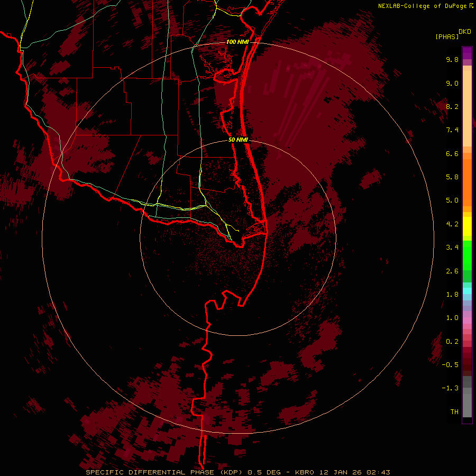
Task: Click the 1.0 scale value
Action: pos(452,318)
